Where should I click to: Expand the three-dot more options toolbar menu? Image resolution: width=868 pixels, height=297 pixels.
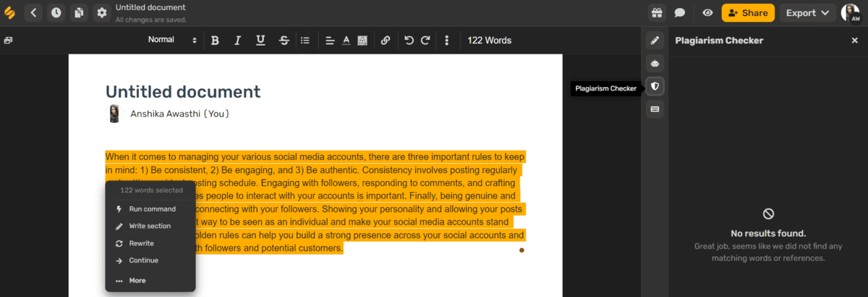pos(447,41)
